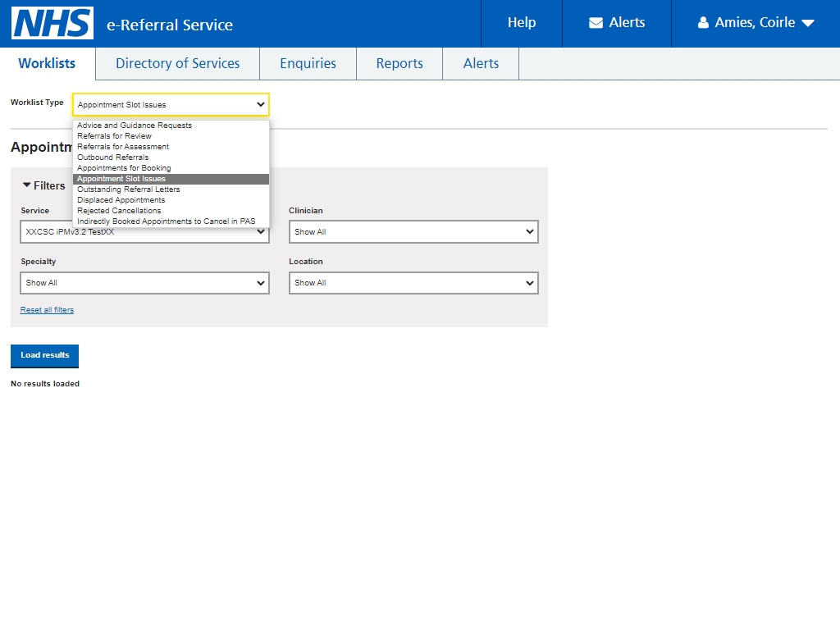This screenshot has width=840, height=630.
Task: Select Referrals for Assessment option
Action: coord(171,147)
